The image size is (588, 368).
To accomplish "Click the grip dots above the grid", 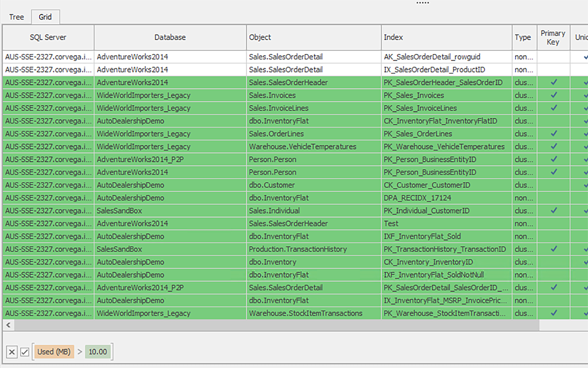I will click(423, 2).
